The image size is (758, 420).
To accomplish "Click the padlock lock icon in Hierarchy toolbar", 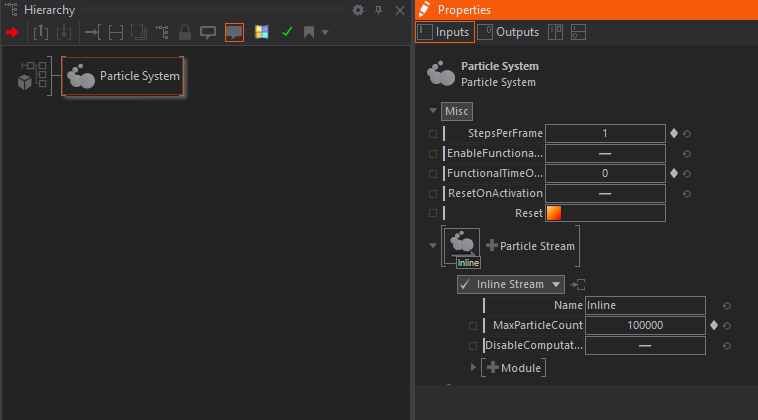I will [185, 32].
